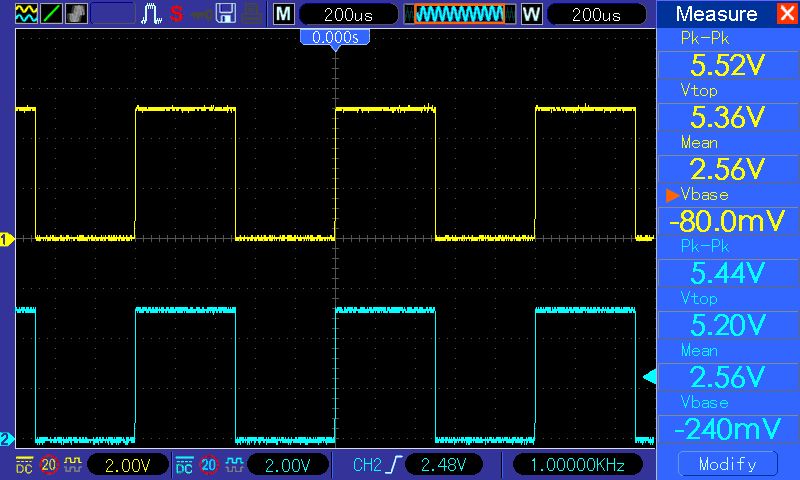Open the CH2 2.00V vertical scale
This screenshot has width=800, height=480.
click(287, 464)
